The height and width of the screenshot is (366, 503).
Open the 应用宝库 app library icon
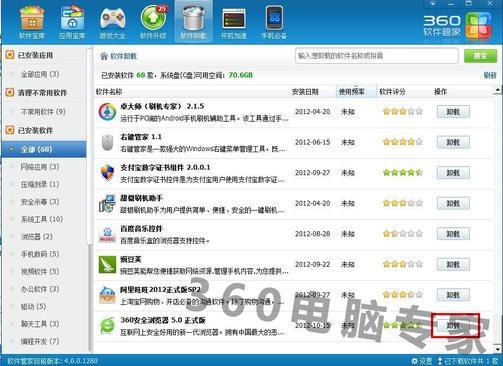72,22
